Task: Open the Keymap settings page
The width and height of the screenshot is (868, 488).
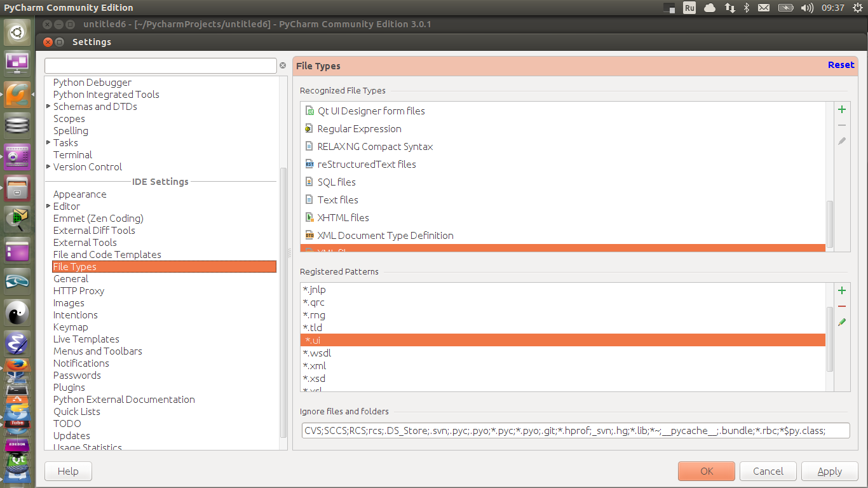Action: [x=71, y=327]
